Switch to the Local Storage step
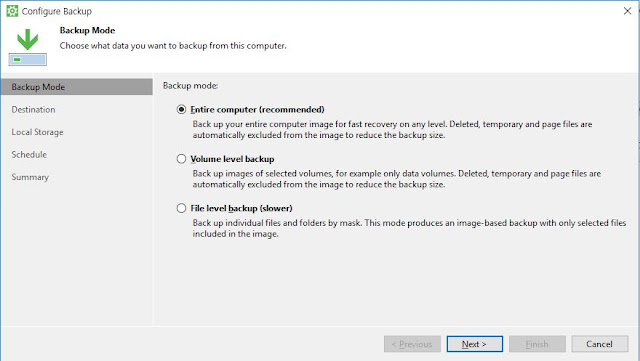The width and height of the screenshot is (640, 361). tap(38, 132)
